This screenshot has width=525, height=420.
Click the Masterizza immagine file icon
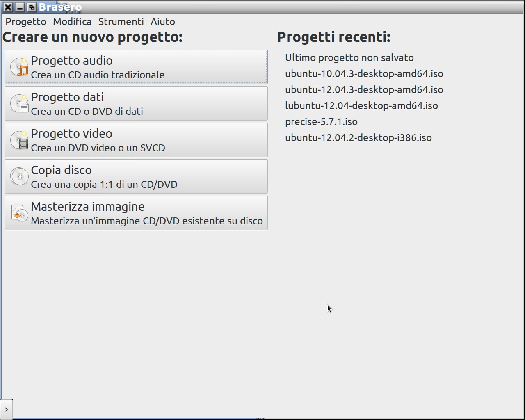(x=19, y=213)
